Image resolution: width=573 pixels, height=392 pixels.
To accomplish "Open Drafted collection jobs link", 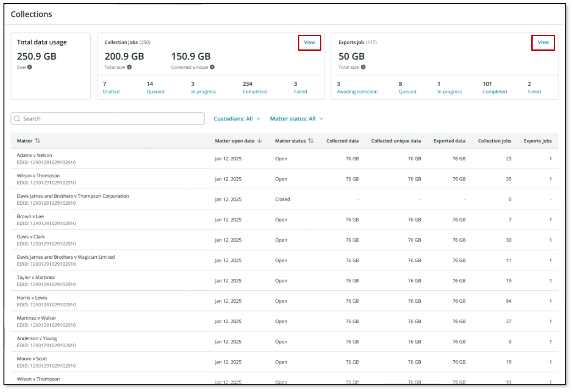I will [x=111, y=92].
